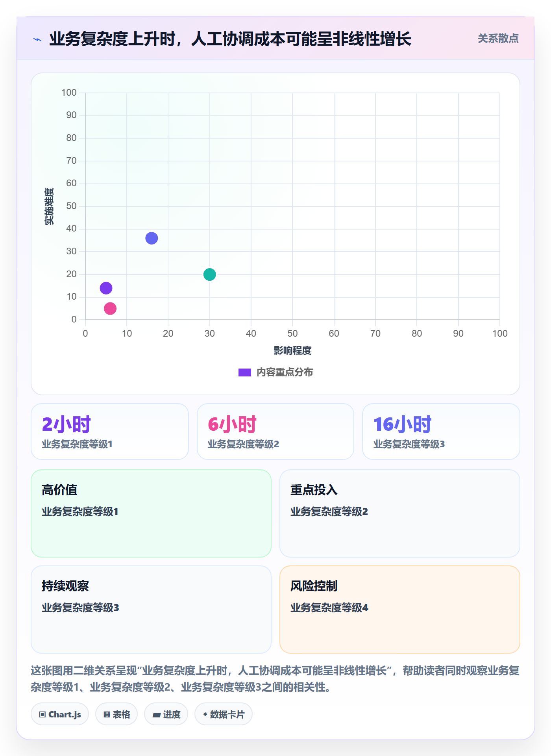Viewport: 551px width, 756px height.
Task: Click the 16小时 stat card
Action: tap(441, 432)
